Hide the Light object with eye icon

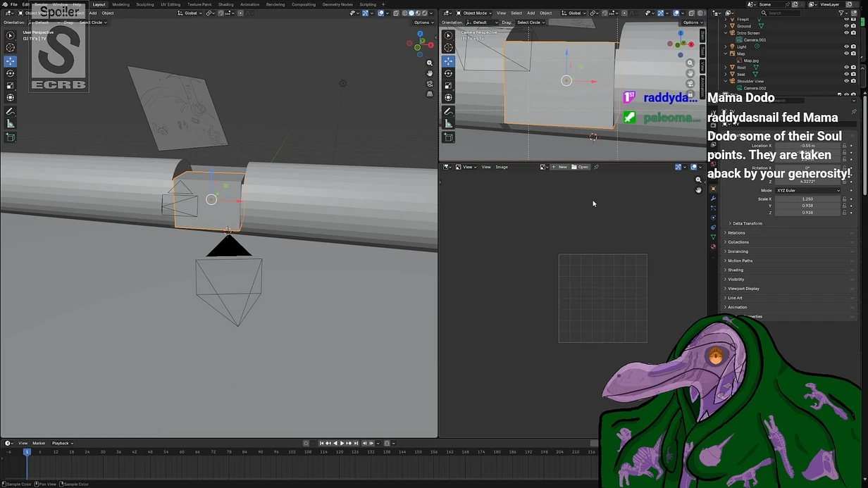[846, 46]
